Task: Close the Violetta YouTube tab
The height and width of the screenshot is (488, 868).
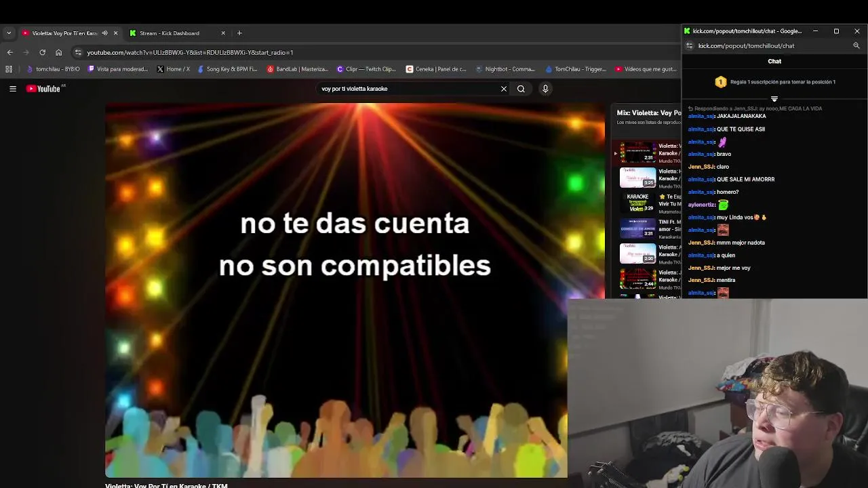Action: 115,33
